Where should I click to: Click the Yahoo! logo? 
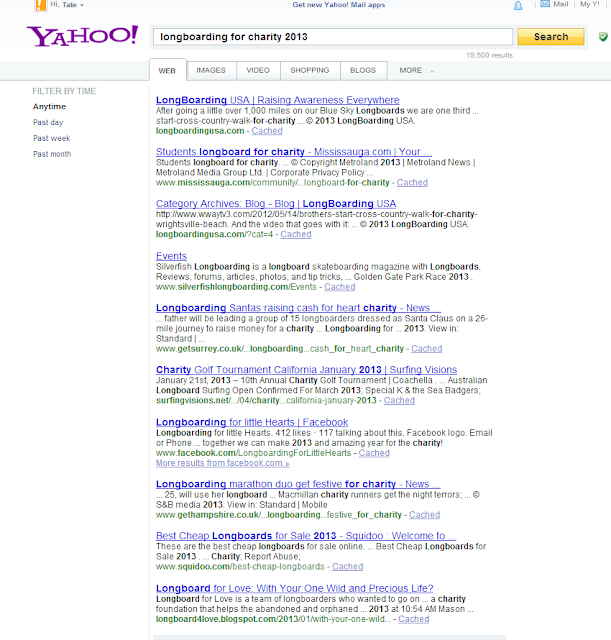[x=82, y=36]
